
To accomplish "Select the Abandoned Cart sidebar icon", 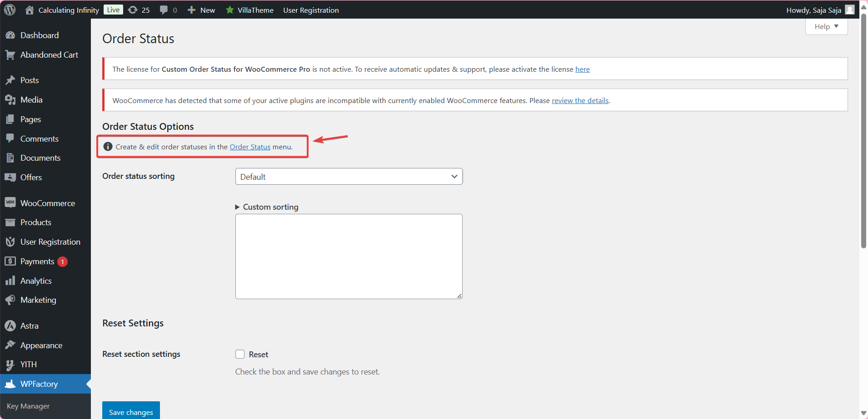I will pyautogui.click(x=11, y=54).
